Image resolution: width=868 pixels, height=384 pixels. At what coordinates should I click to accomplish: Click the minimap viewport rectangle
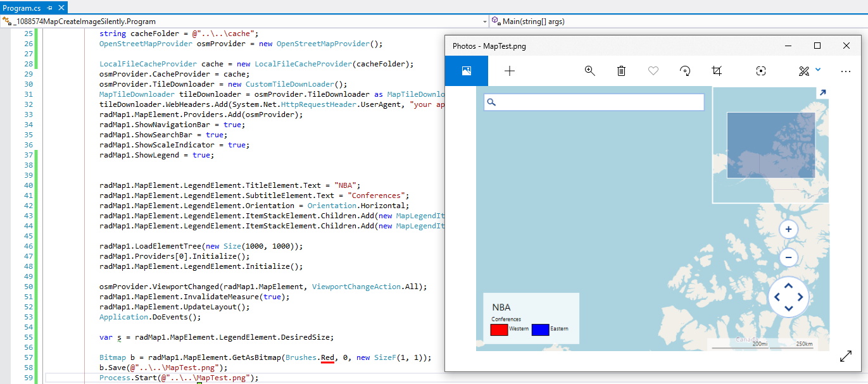point(771,145)
